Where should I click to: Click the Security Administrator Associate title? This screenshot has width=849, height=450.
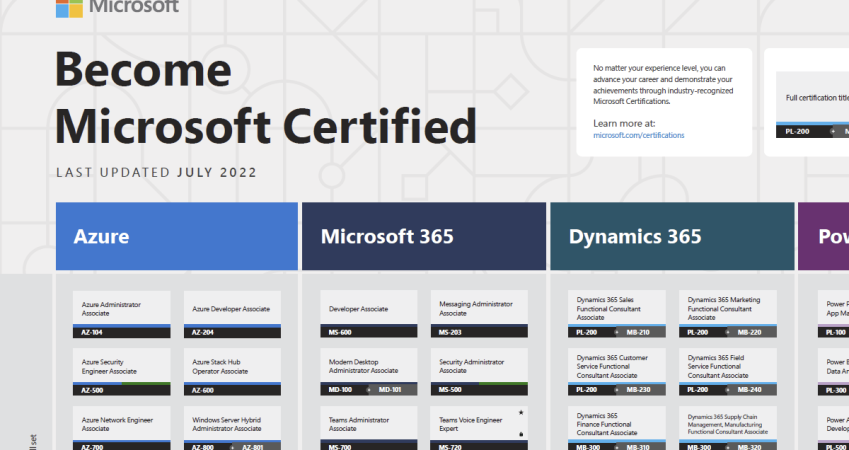[x=472, y=366]
